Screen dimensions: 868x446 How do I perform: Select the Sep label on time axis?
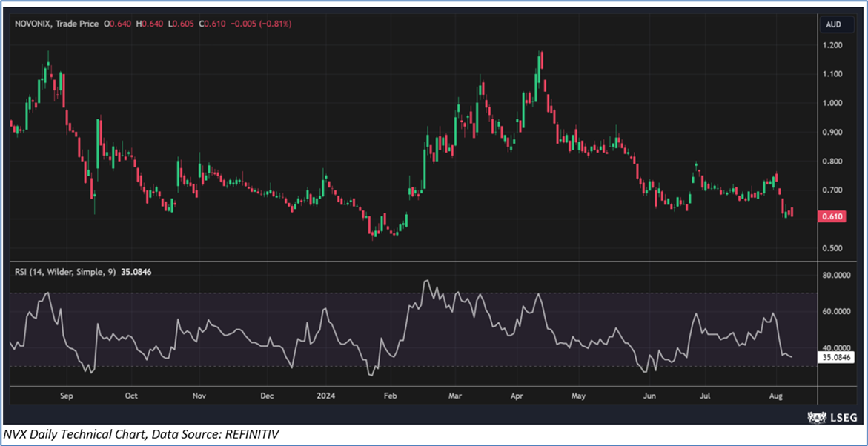pyautogui.click(x=65, y=396)
